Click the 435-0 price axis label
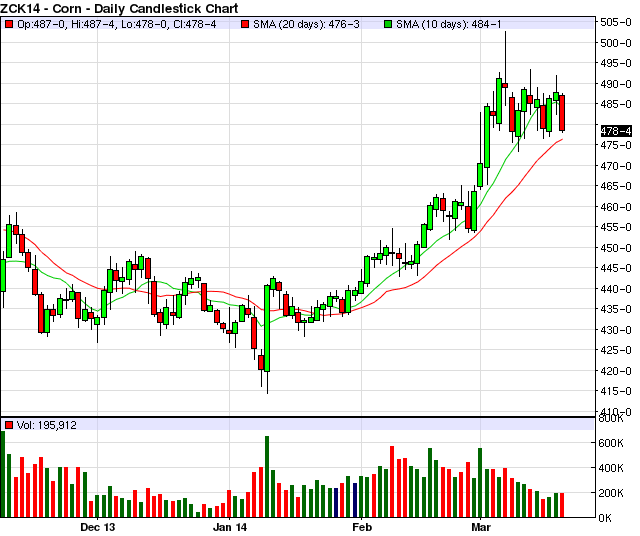This screenshot has height=536, width=640. (x=616, y=309)
